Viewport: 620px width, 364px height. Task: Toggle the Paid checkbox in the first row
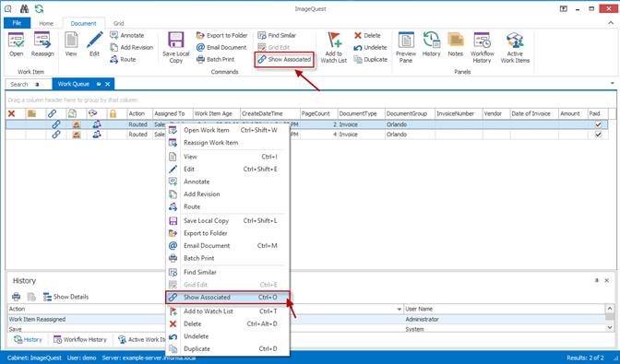[598, 124]
